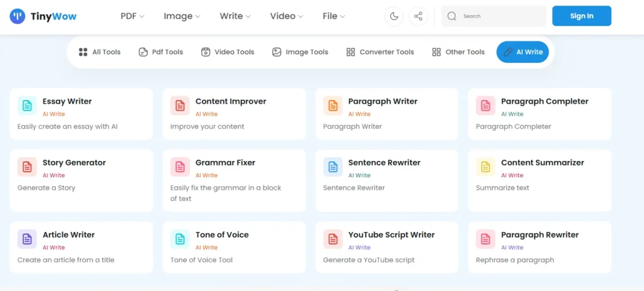Switch to the Pdf Tools tab
The height and width of the screenshot is (291, 644).
pos(161,52)
